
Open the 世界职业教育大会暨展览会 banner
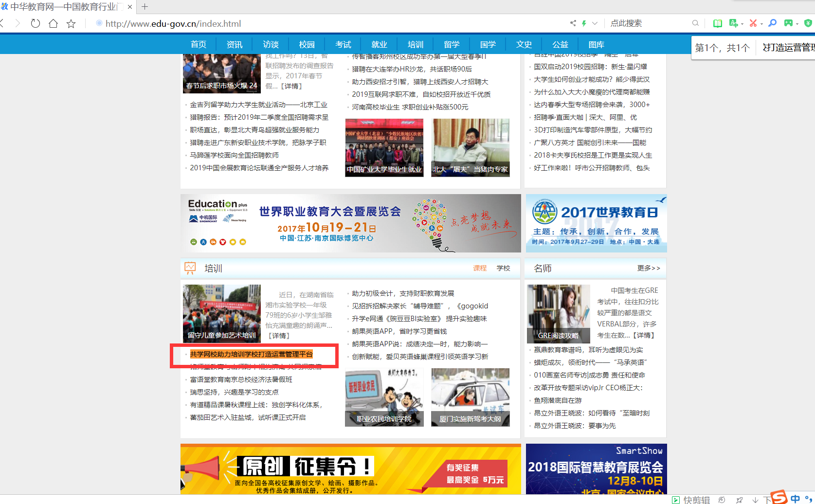pos(350,223)
